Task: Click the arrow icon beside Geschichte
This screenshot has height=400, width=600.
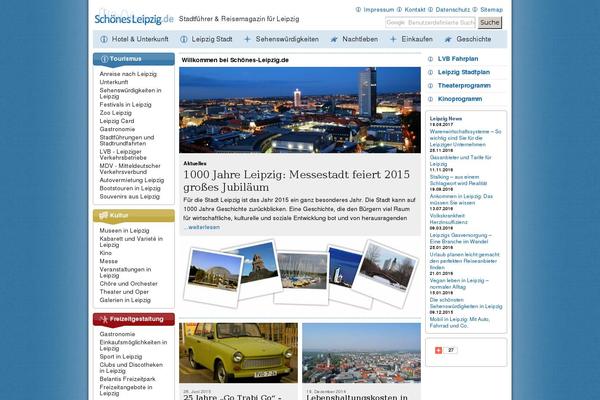Action: click(x=448, y=39)
